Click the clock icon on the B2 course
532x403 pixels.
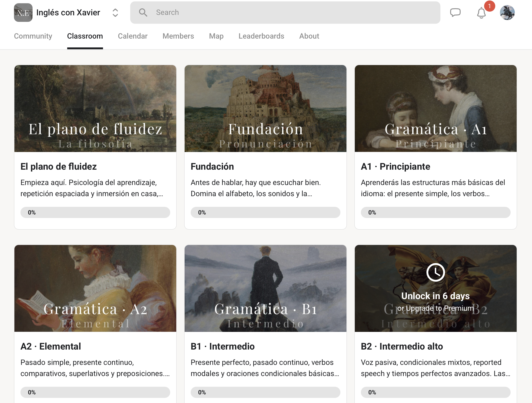(x=435, y=272)
